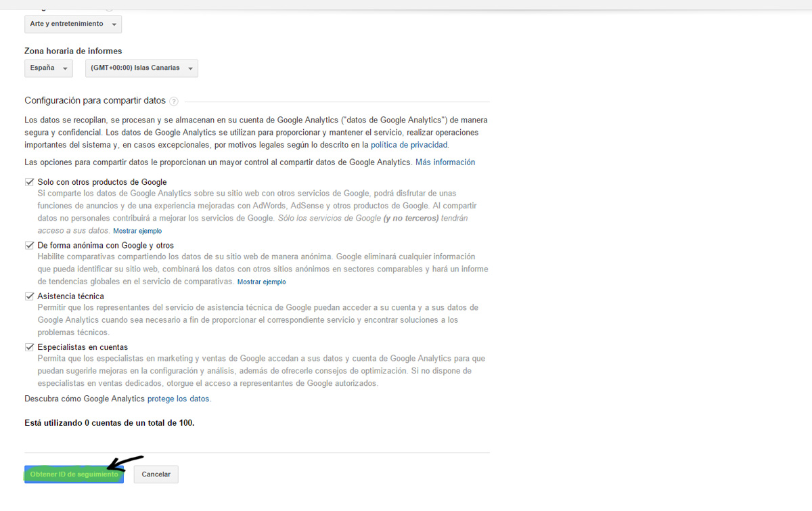Image resolution: width=812 pixels, height=511 pixels.
Task: Click the Cancelar button
Action: tap(156, 474)
